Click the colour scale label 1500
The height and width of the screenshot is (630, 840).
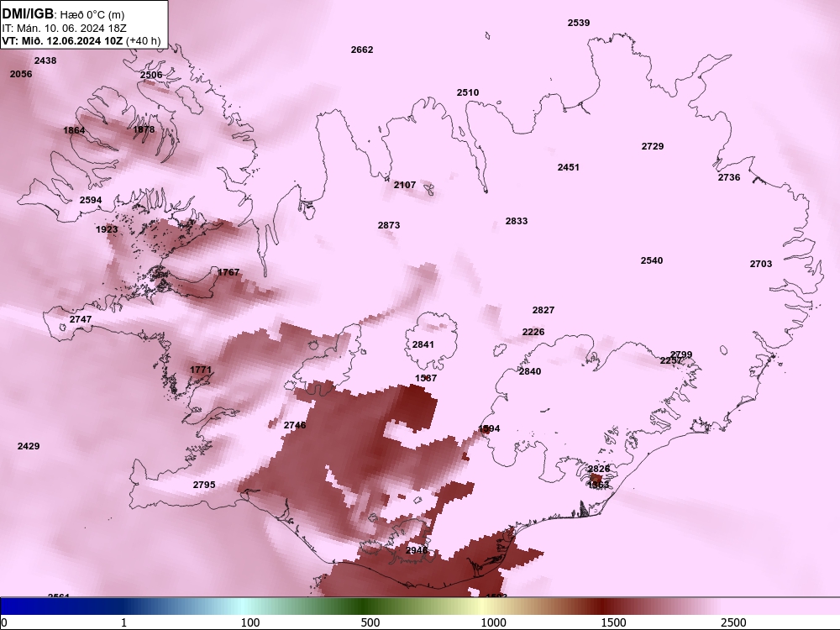coord(613,622)
